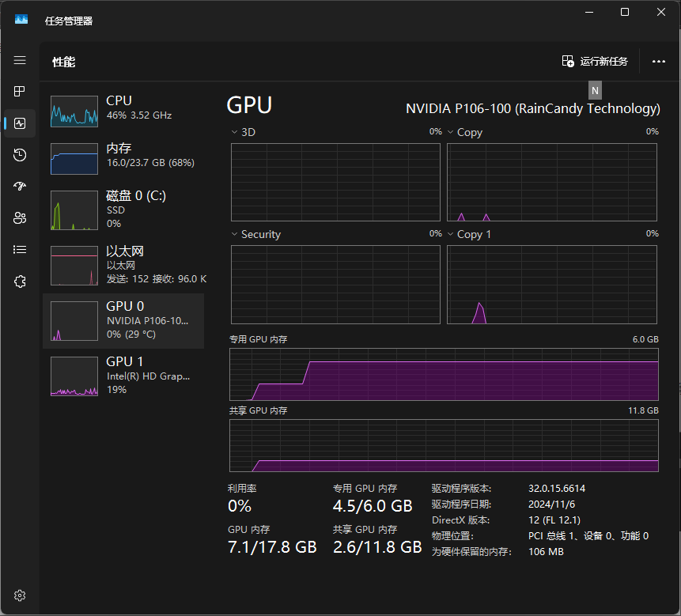Click the 专用 GPU 内存 usage graph
681x616 pixels.
pos(443,376)
